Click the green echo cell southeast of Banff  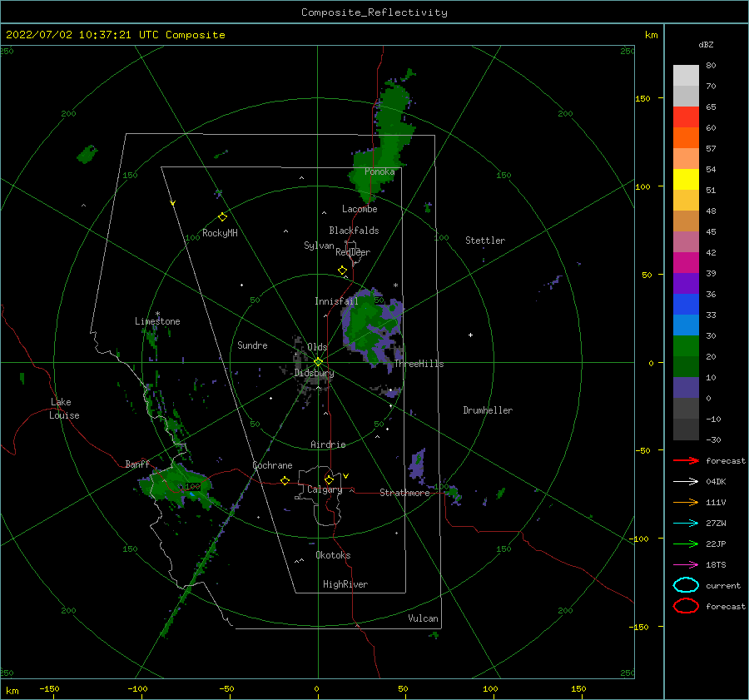click(178, 485)
